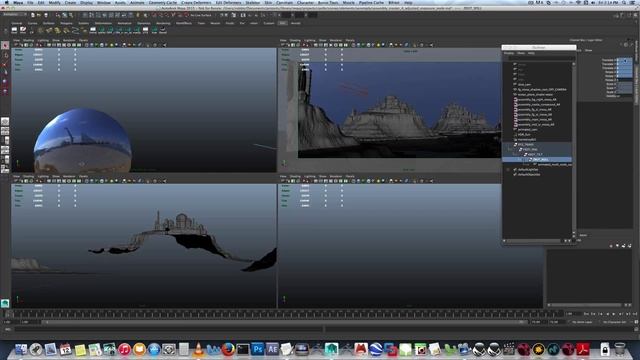
Task: Select defaultObjectSet in Outliner
Action: [529, 174]
